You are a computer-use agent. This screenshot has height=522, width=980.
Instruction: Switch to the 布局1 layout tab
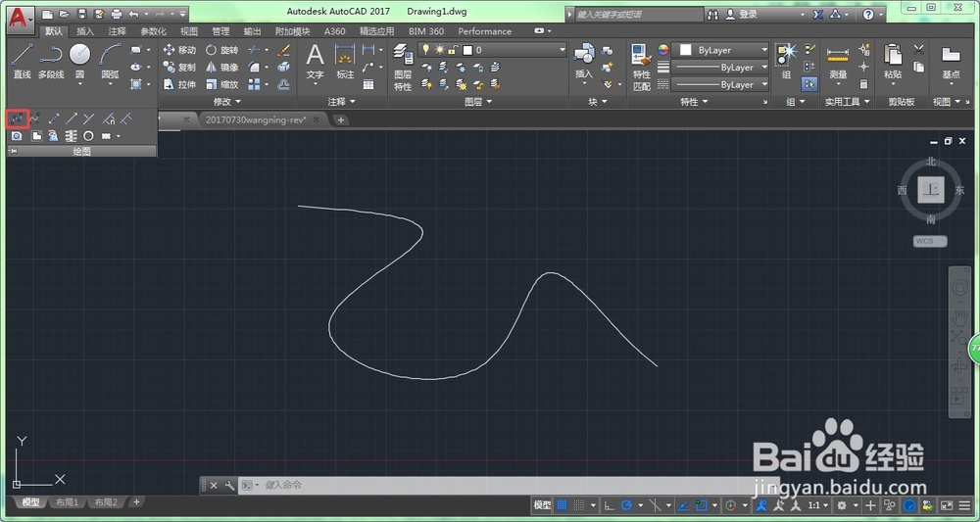(67, 502)
